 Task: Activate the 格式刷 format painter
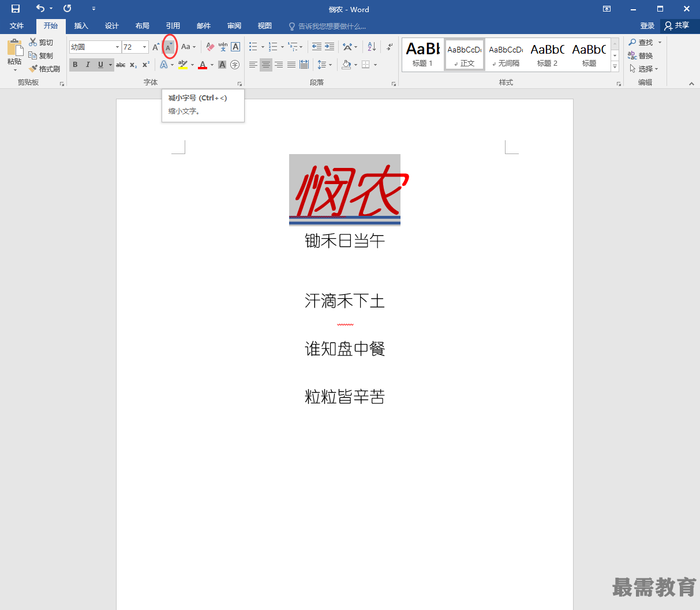tap(44, 69)
